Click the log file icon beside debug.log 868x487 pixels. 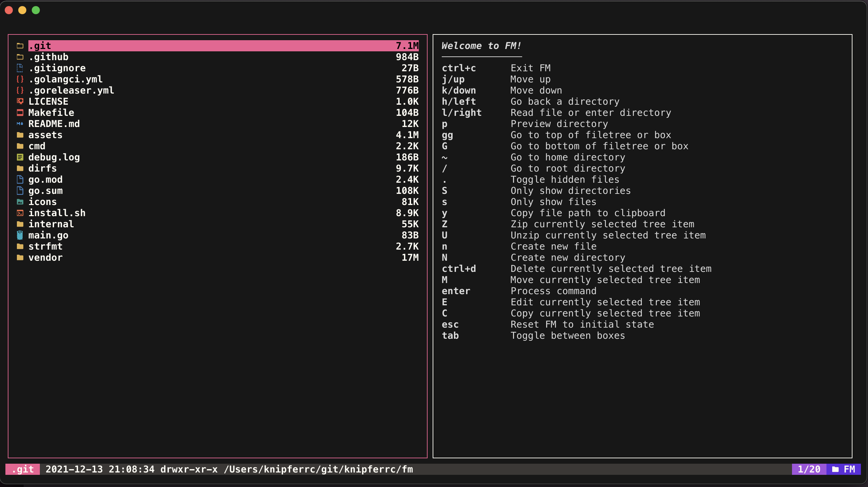(20, 157)
